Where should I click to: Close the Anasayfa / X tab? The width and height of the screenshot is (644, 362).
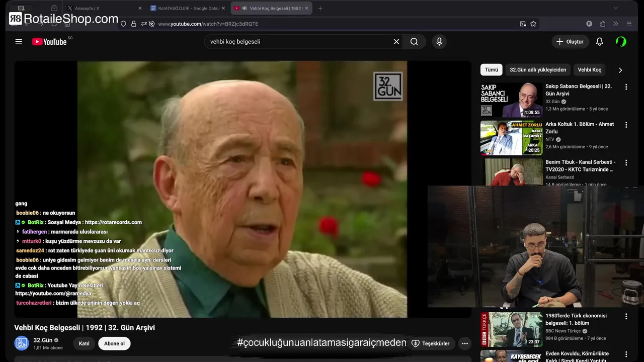coord(139,8)
